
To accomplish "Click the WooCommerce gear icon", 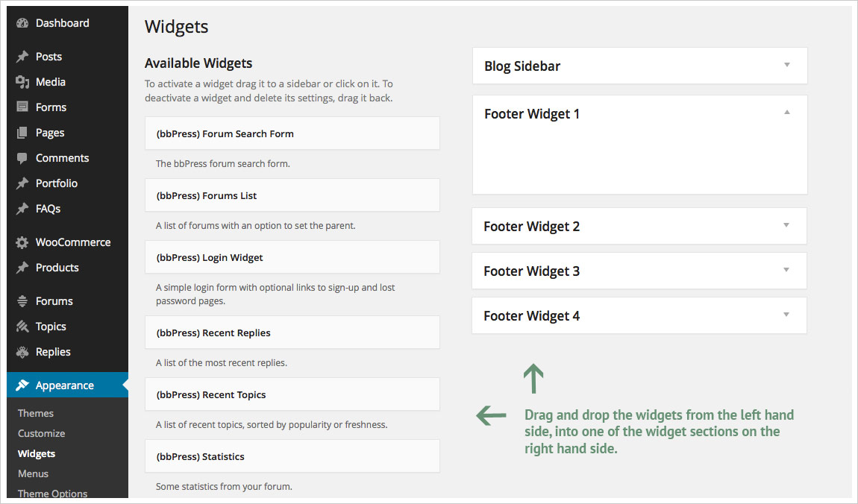I will point(22,242).
